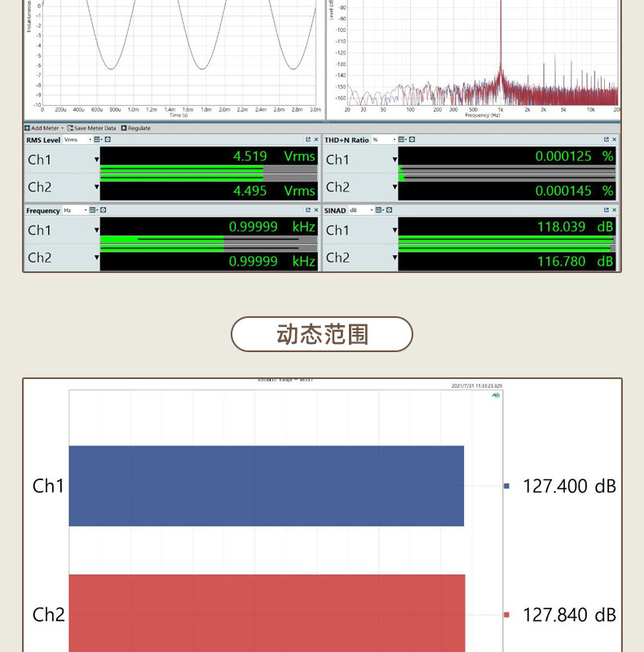
Task: Open the RMS Level unit dropdown (Vrms)
Action: click(x=77, y=139)
